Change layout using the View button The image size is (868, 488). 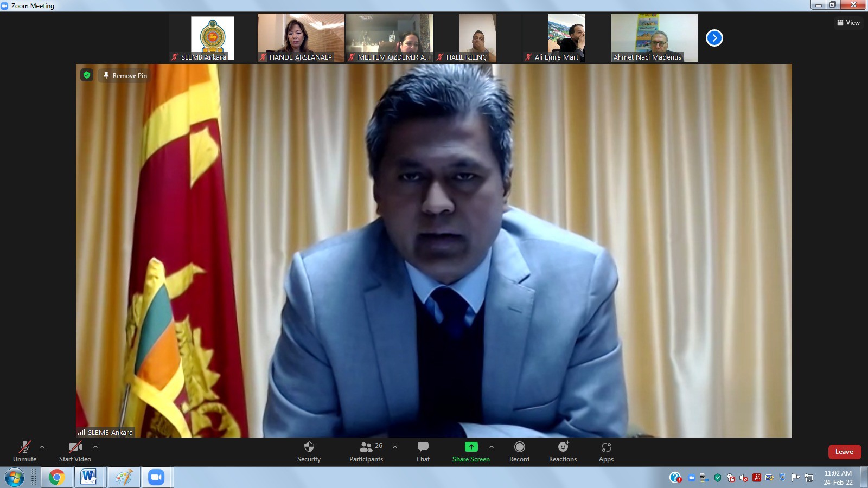(x=848, y=23)
